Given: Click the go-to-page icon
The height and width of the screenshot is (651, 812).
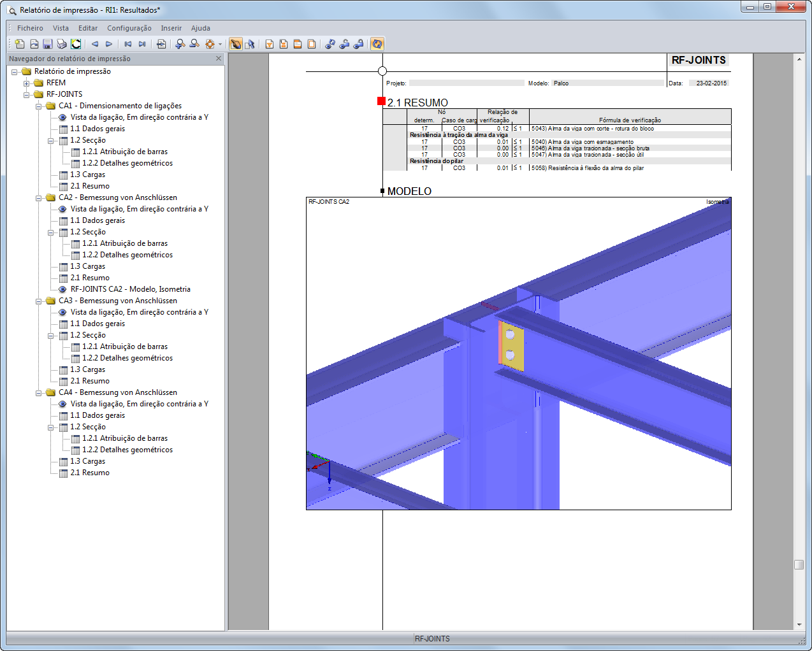Looking at the screenshot, I should coord(161,44).
